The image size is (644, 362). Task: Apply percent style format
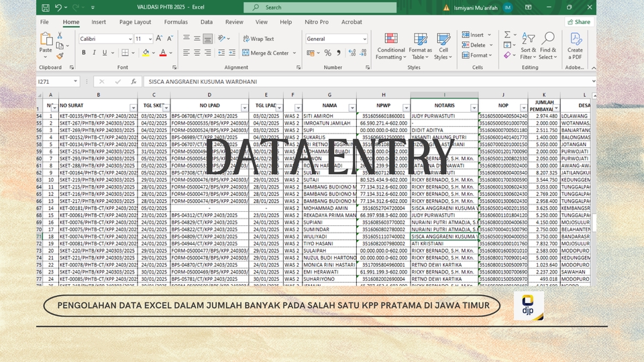327,53
